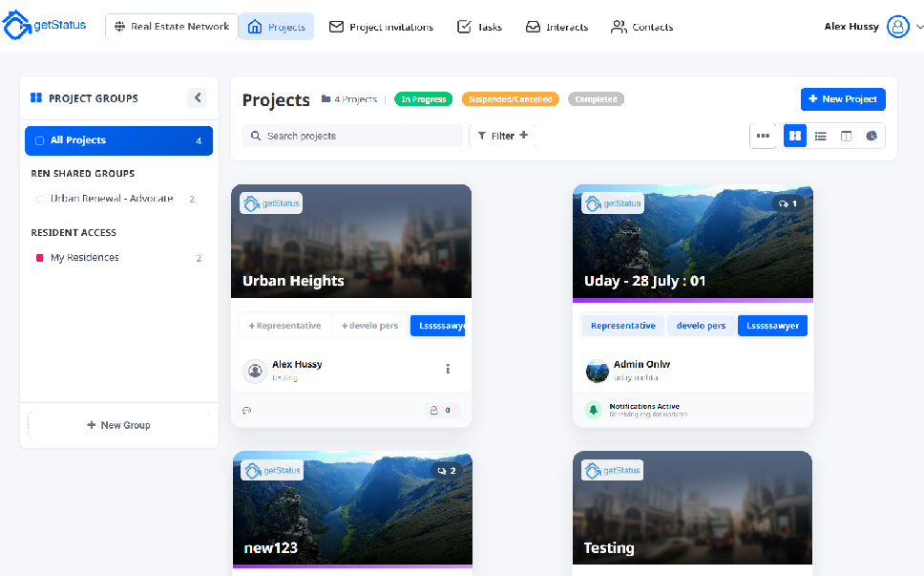Click the New Project button

click(x=843, y=99)
